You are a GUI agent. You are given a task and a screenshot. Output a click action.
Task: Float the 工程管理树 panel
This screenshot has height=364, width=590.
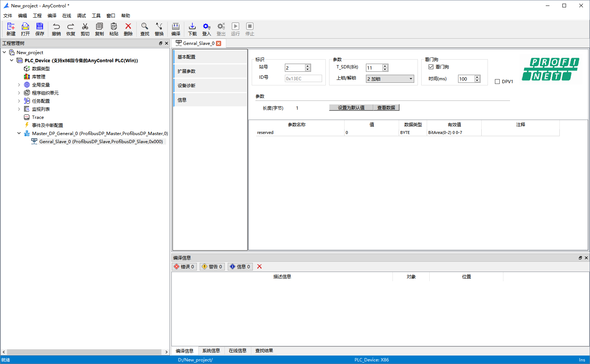point(161,43)
